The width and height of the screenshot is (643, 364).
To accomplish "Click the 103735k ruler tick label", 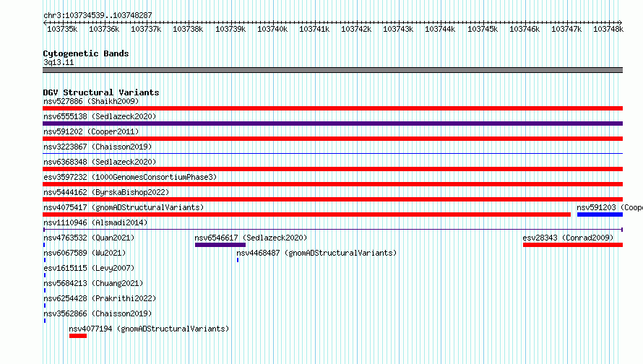I will click(x=62, y=29).
